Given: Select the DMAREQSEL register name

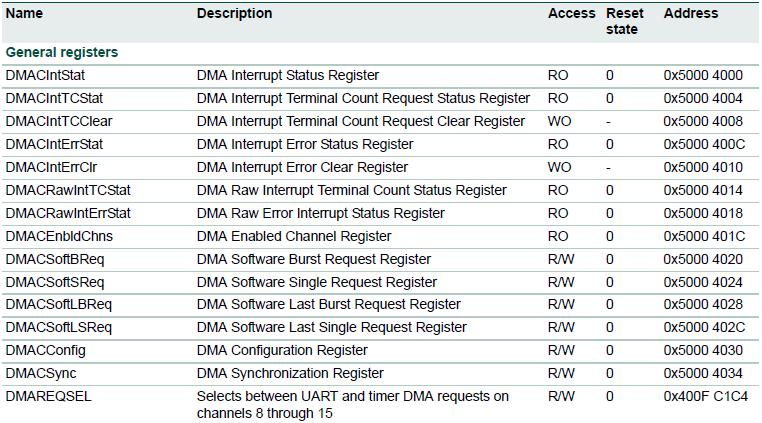Looking at the screenshot, I should (46, 397).
